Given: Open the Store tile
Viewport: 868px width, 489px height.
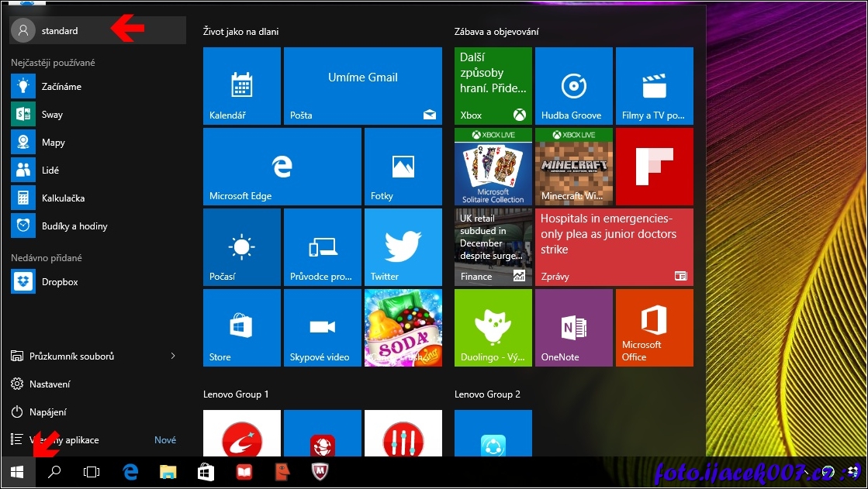Looking at the screenshot, I should [241, 328].
